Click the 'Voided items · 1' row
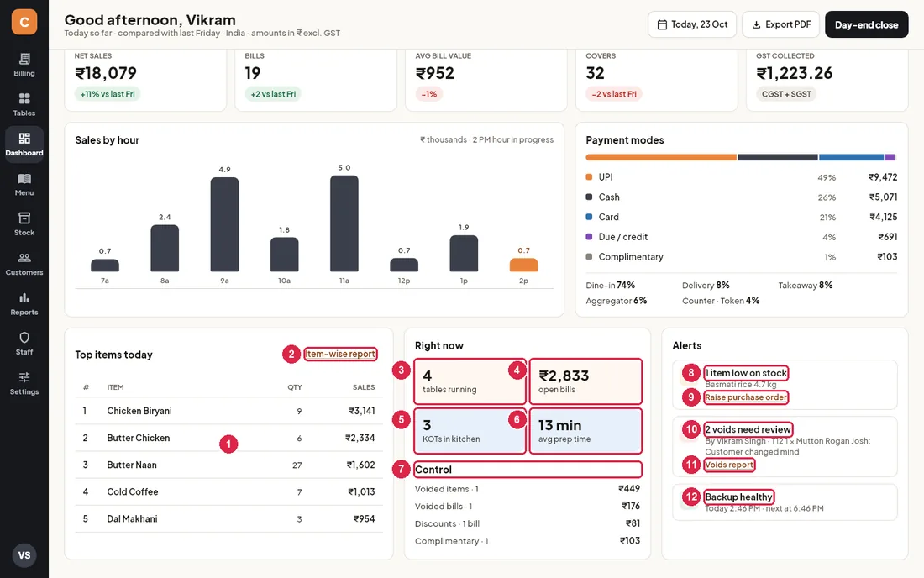The image size is (924, 578). click(x=528, y=489)
